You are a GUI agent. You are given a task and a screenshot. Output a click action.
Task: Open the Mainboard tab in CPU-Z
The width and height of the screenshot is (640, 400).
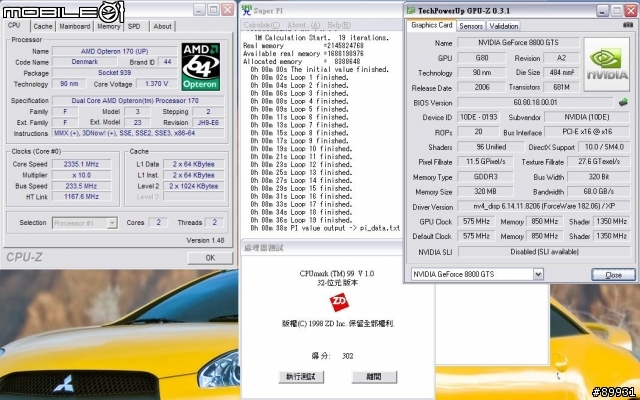(75, 26)
